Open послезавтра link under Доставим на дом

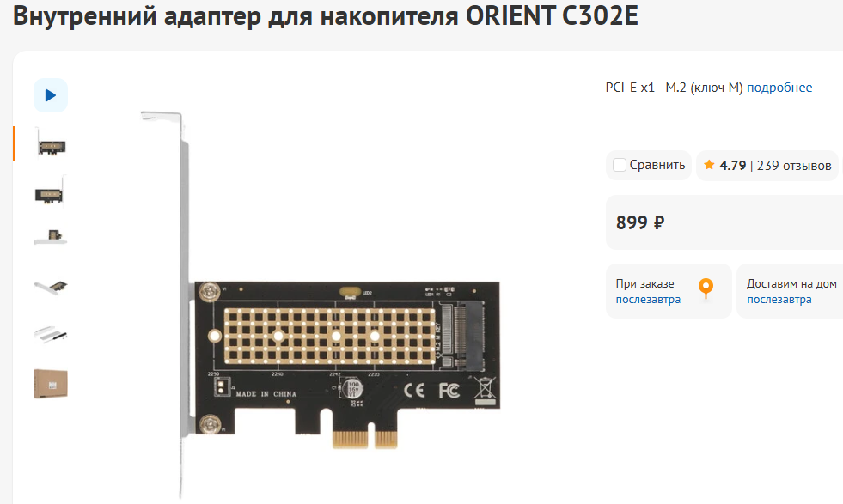(x=779, y=300)
